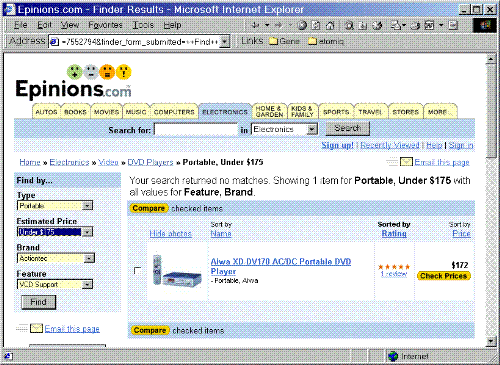Image resolution: width=500 pixels, height=365 pixels.
Task: Click the five-star rating for Aiwa player
Action: [x=394, y=267]
